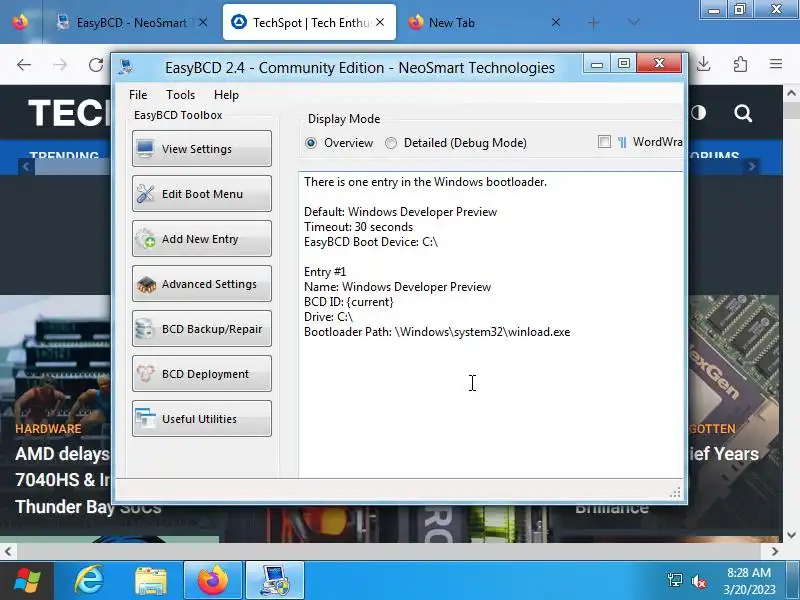Open Edit Boot Menu section
The image size is (800, 600).
pos(202,194)
